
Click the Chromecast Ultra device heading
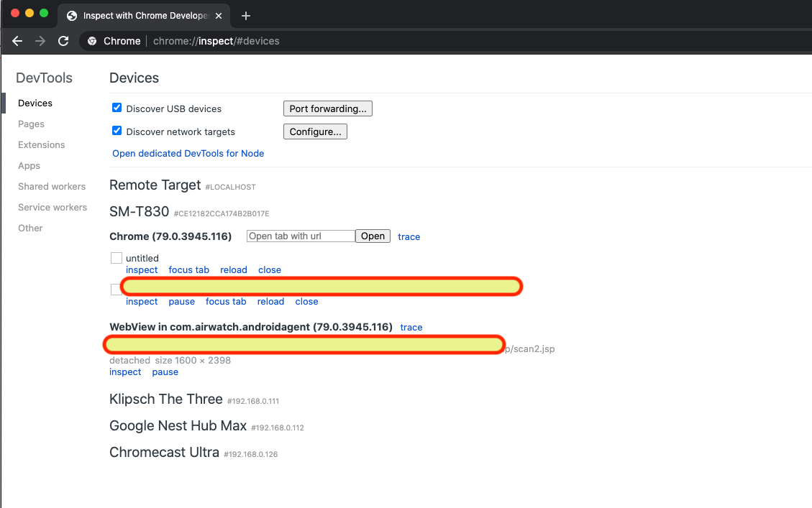(x=164, y=452)
